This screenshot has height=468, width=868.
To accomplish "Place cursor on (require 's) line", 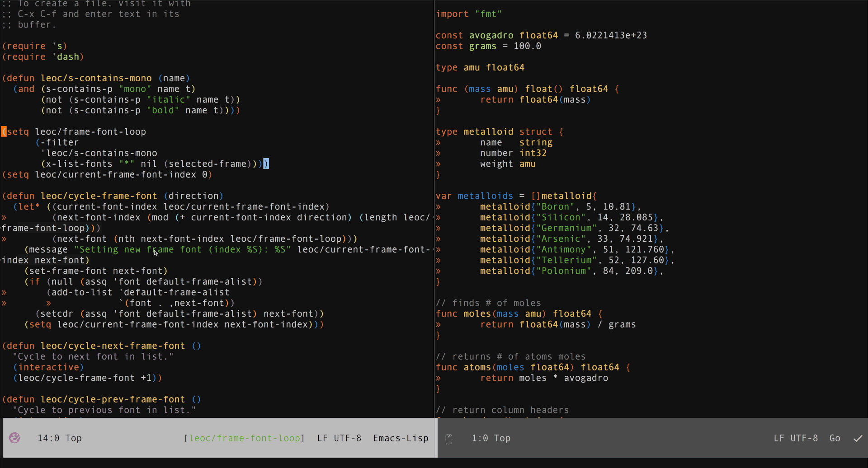I will coord(34,46).
